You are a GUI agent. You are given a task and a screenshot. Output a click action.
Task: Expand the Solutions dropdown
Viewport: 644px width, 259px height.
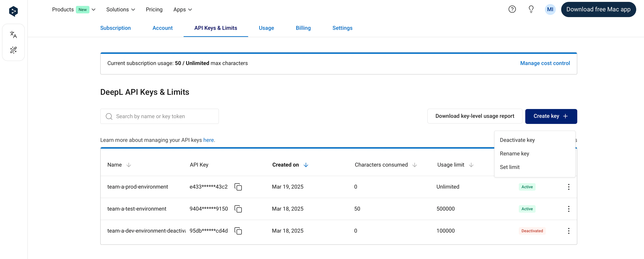(x=120, y=9)
